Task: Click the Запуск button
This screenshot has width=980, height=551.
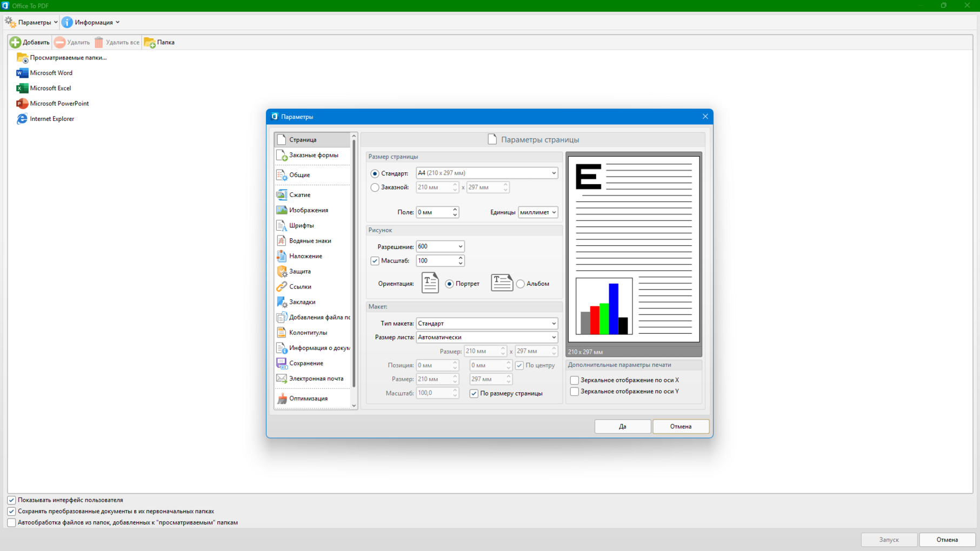Action: point(888,540)
